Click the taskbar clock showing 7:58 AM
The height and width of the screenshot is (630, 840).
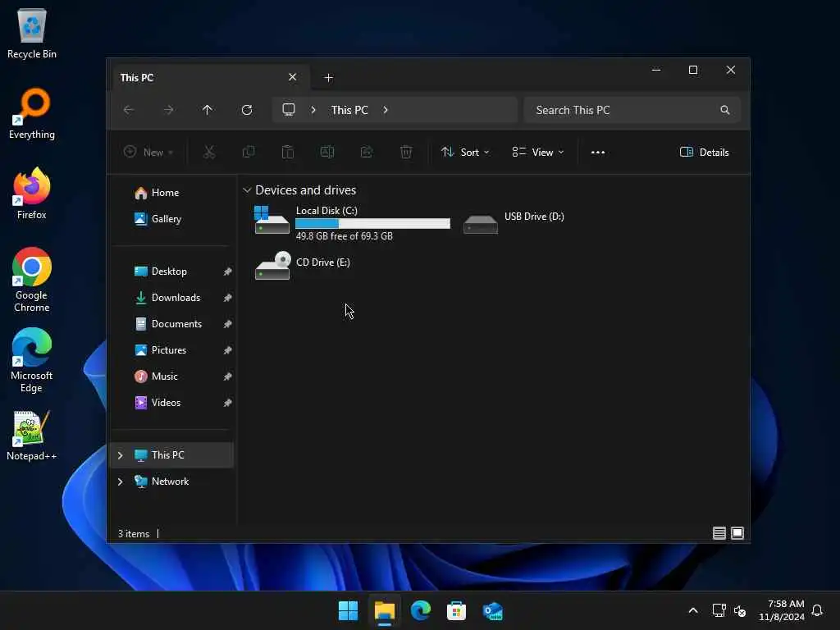tap(782, 610)
